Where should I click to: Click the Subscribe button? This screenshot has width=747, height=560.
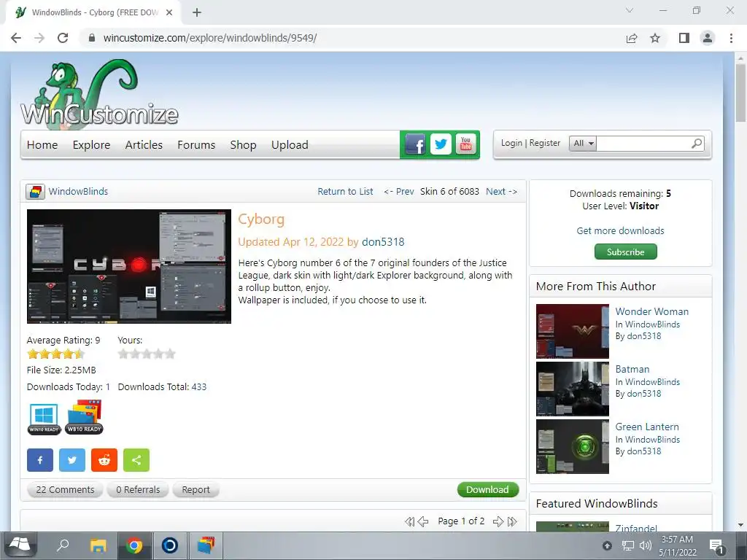pos(625,252)
